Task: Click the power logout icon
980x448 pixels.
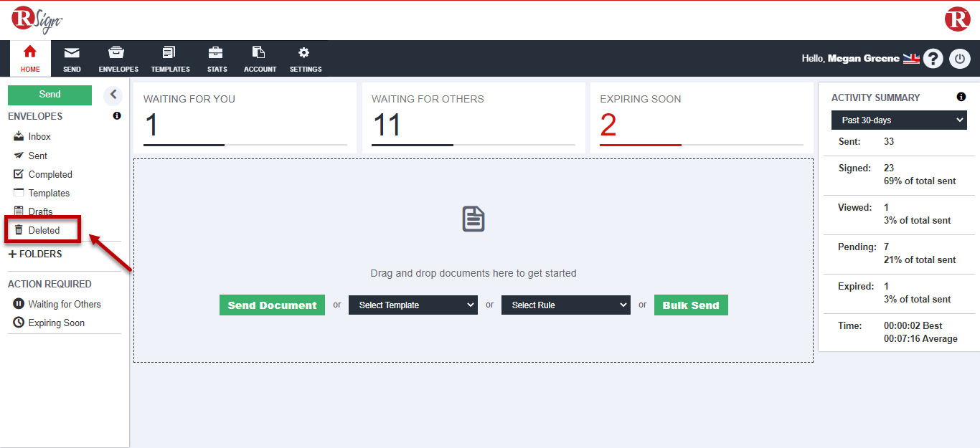Action: (960, 59)
